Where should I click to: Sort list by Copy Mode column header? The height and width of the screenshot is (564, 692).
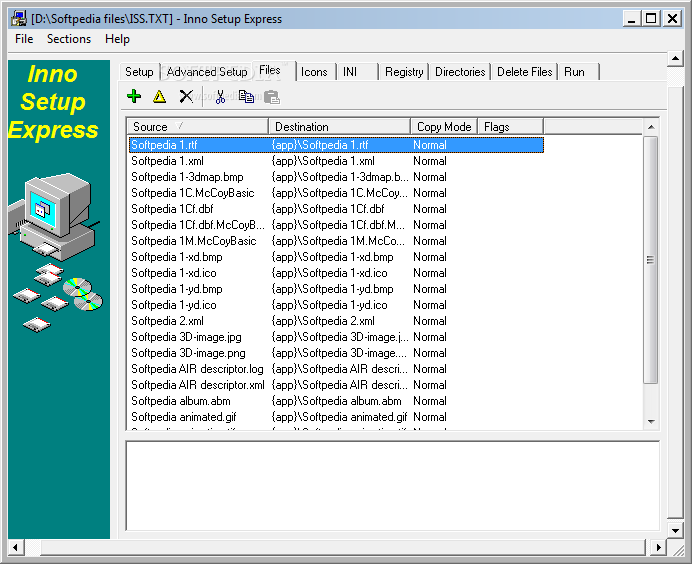point(444,127)
